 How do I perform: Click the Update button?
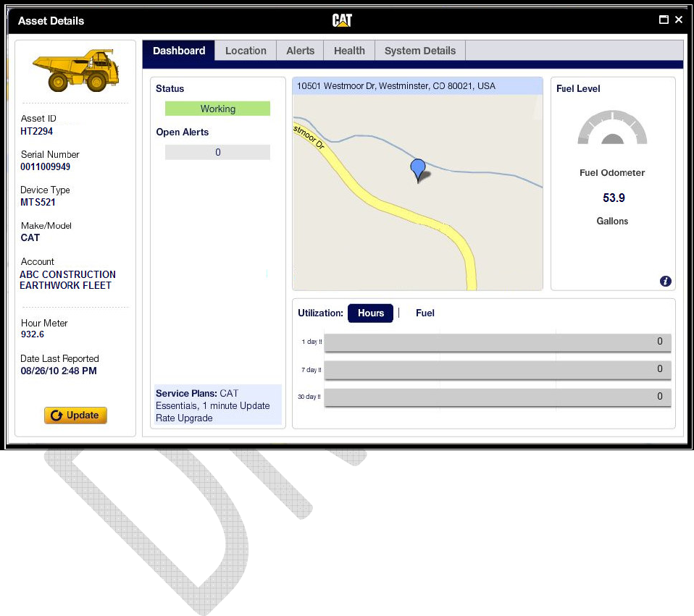(75, 415)
